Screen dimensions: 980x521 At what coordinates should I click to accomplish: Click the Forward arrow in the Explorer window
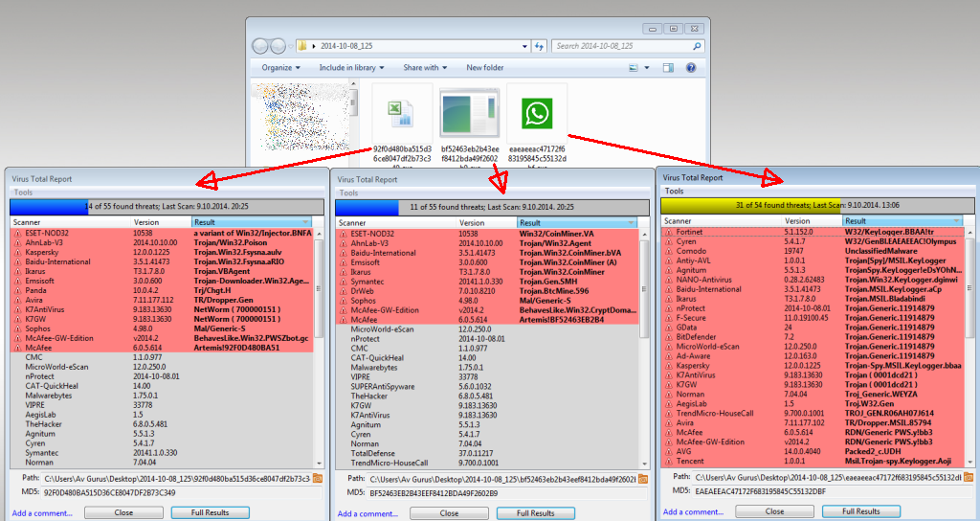click(x=277, y=46)
